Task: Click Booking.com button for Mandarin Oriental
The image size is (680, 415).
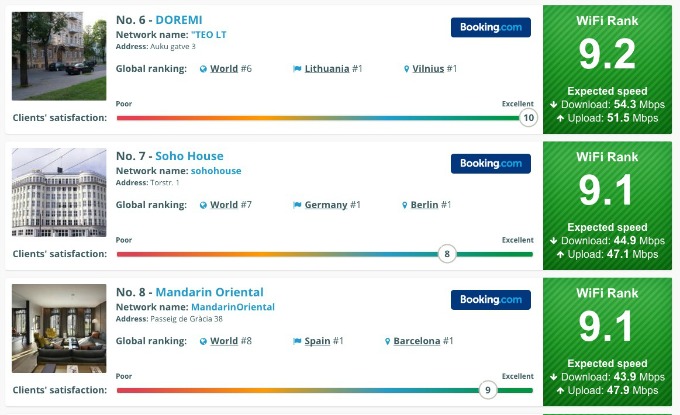Action: coord(490,300)
